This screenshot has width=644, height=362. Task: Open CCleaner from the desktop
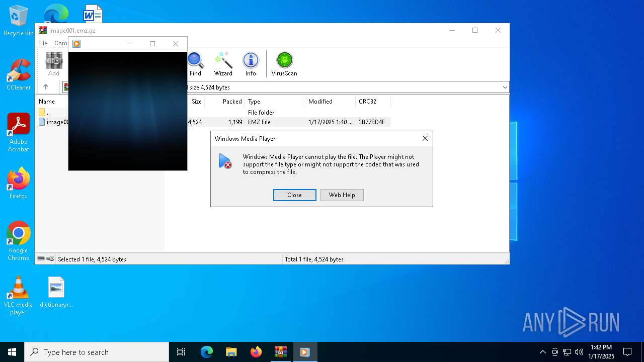(x=18, y=74)
